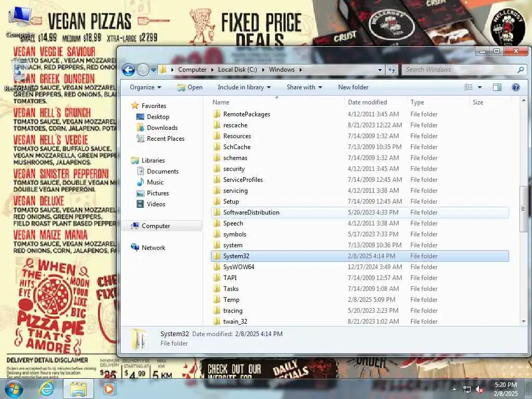532x399 pixels.
Task: Sort by the Name column header
Action: pyautogui.click(x=221, y=102)
